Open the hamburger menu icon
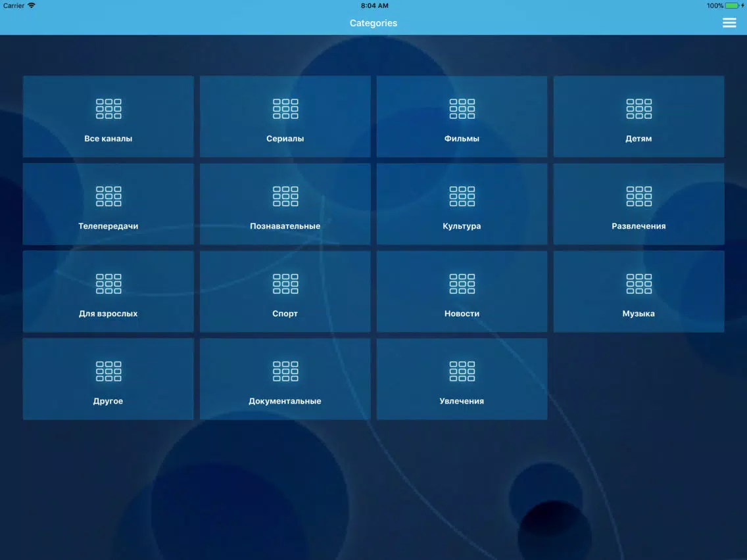The width and height of the screenshot is (747, 560). tap(729, 23)
